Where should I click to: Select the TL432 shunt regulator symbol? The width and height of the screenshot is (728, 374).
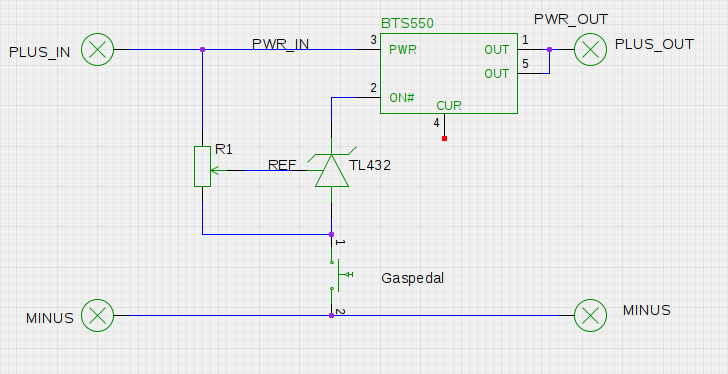332,170
